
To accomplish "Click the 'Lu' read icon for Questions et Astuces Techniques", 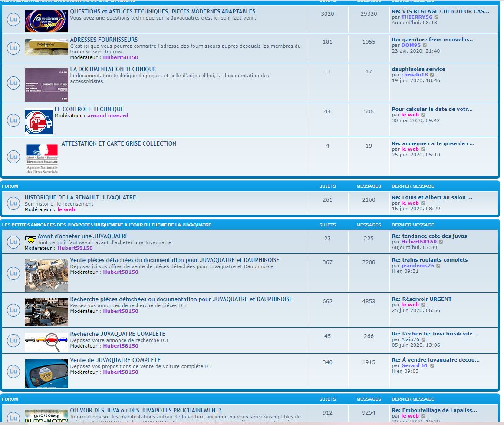I will pyautogui.click(x=13, y=19).
